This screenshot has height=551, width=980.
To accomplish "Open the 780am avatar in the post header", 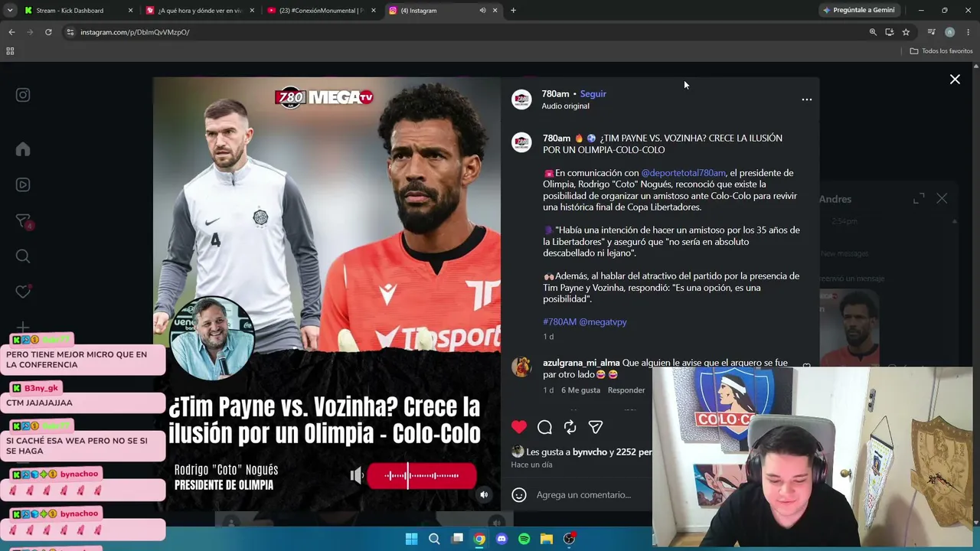I will (x=521, y=99).
